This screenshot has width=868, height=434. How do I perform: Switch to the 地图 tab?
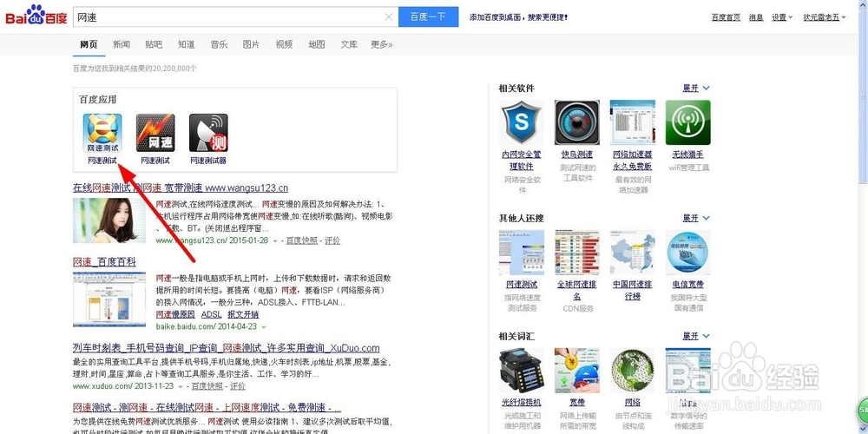point(317,44)
